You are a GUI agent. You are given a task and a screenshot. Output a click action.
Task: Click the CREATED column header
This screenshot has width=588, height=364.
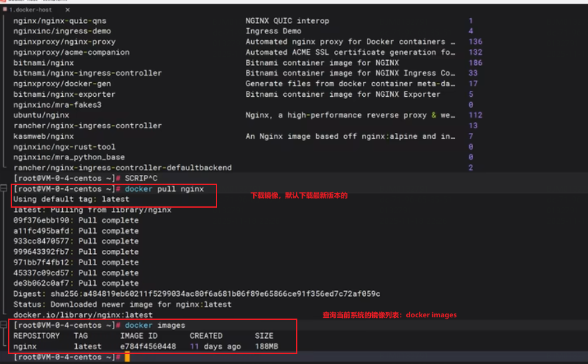[x=206, y=336]
